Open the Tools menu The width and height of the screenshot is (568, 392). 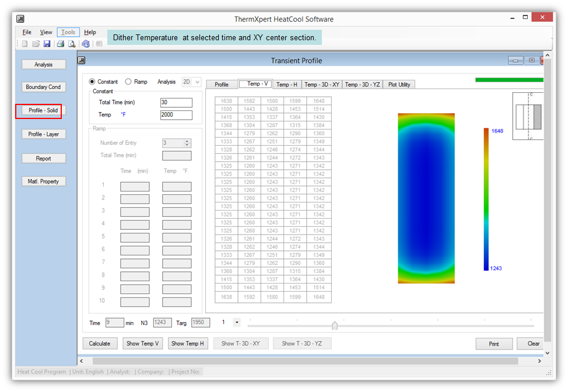pos(68,32)
